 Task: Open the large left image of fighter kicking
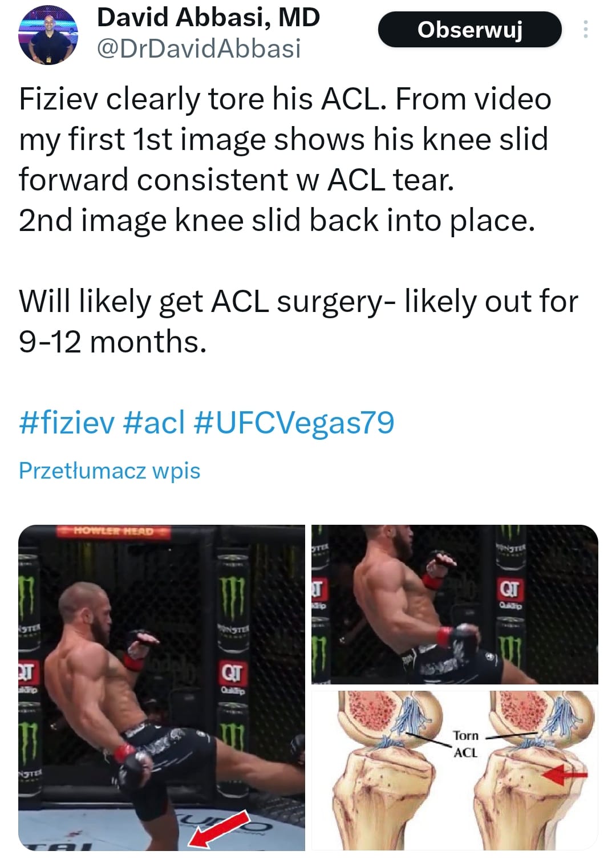point(162,688)
